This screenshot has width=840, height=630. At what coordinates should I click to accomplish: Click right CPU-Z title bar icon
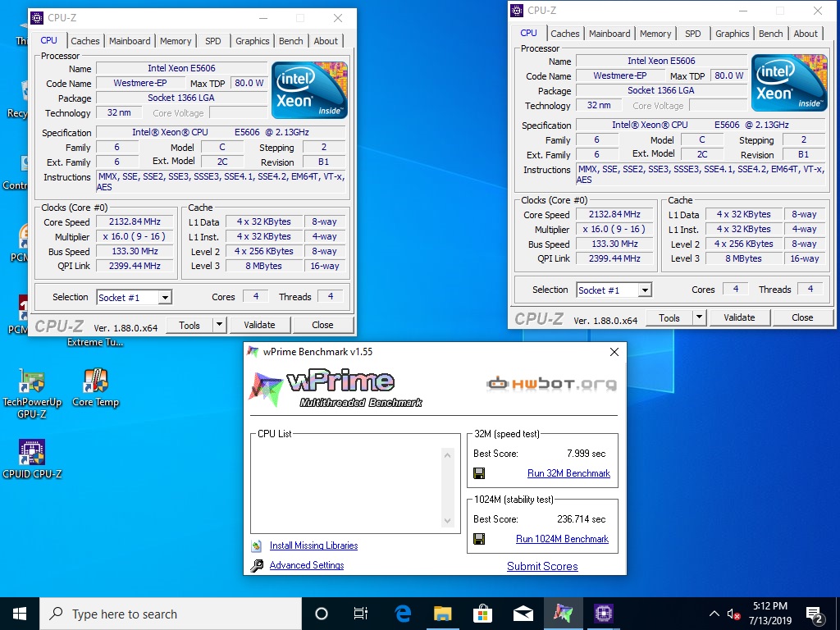tap(517, 10)
